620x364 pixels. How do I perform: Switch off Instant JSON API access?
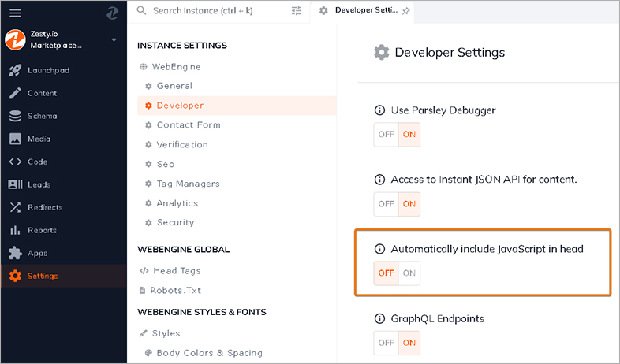386,204
